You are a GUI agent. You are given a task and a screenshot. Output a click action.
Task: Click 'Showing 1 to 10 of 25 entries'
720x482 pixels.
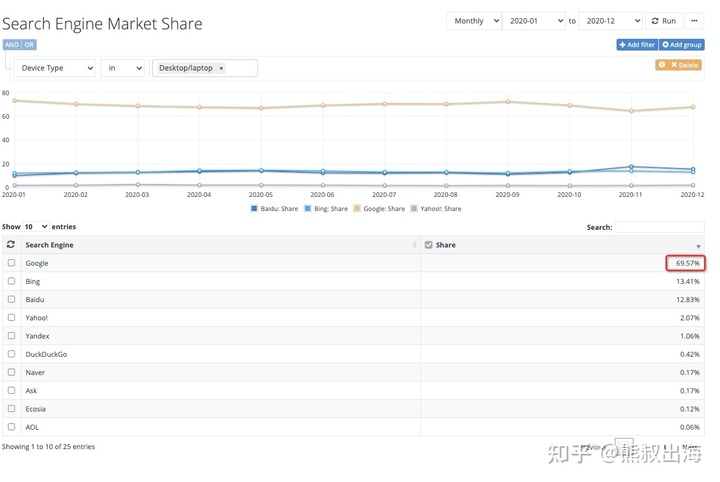(48, 447)
